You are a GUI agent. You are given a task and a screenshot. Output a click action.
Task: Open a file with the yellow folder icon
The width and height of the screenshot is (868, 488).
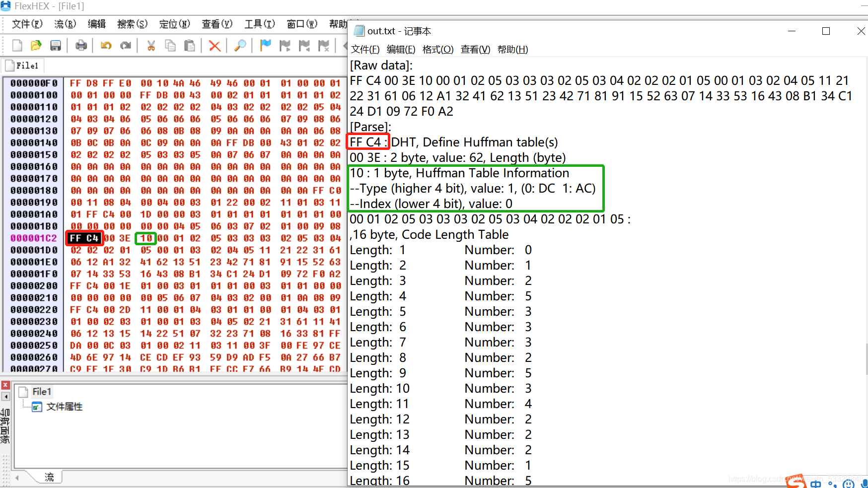click(x=36, y=46)
